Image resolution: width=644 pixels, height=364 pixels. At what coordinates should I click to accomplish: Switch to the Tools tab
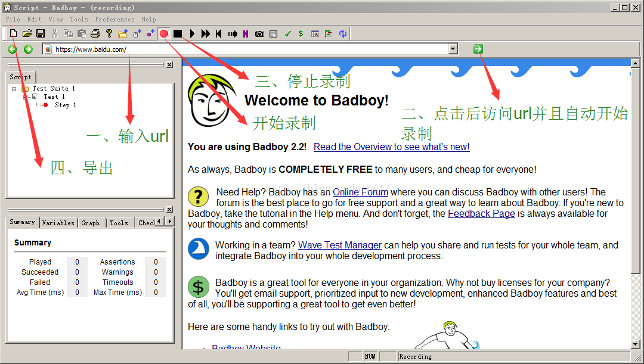[x=119, y=223]
